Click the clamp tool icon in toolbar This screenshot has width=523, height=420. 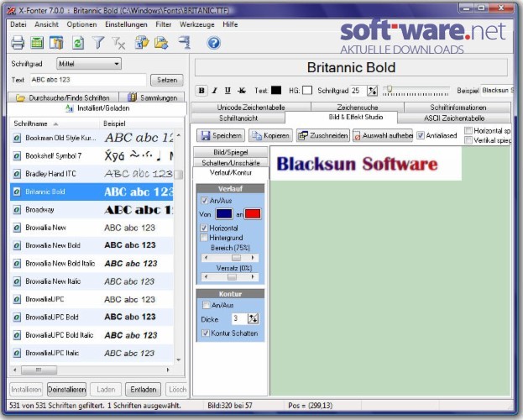coord(184,43)
